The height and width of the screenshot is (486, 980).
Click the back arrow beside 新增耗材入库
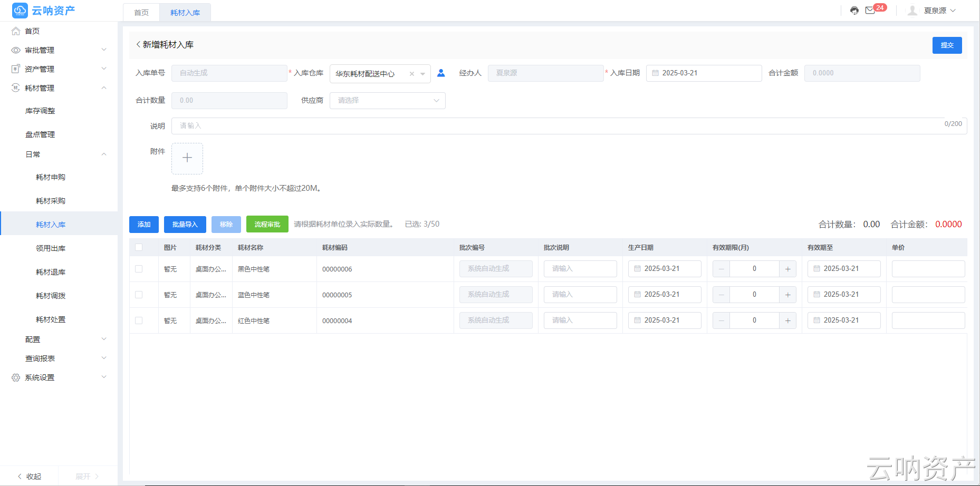(x=138, y=45)
